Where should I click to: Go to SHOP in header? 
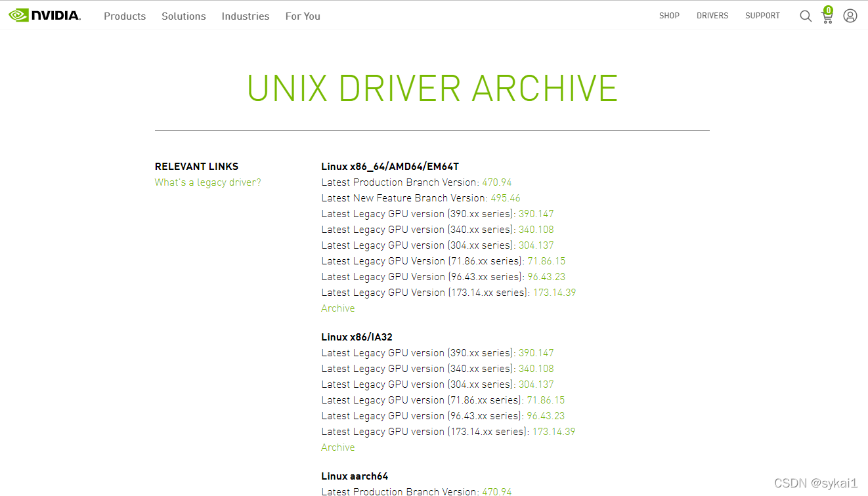[x=669, y=16]
